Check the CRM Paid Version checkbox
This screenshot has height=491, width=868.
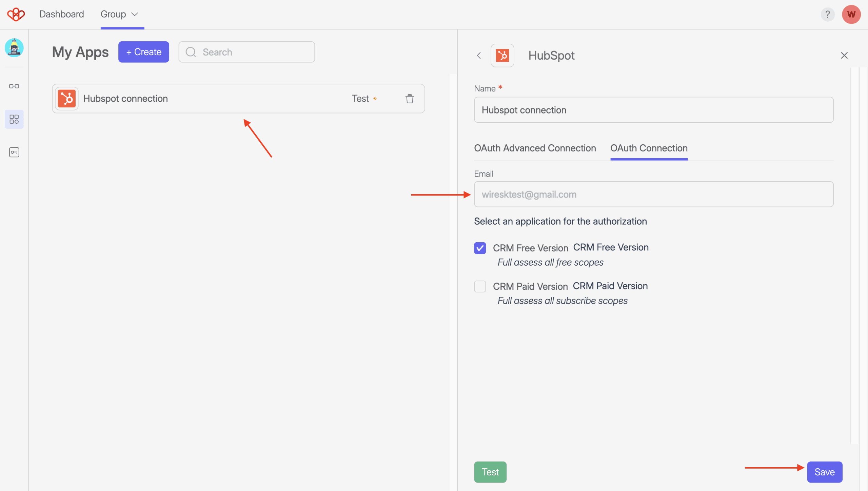(x=480, y=286)
